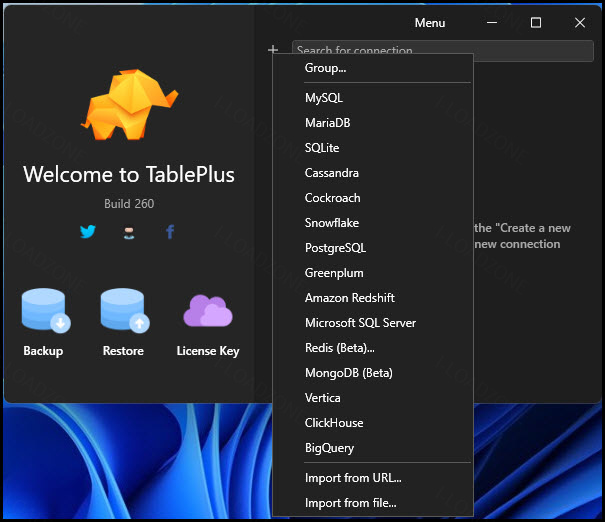
Task: Maximize the TablePlus window
Action: click(x=536, y=23)
